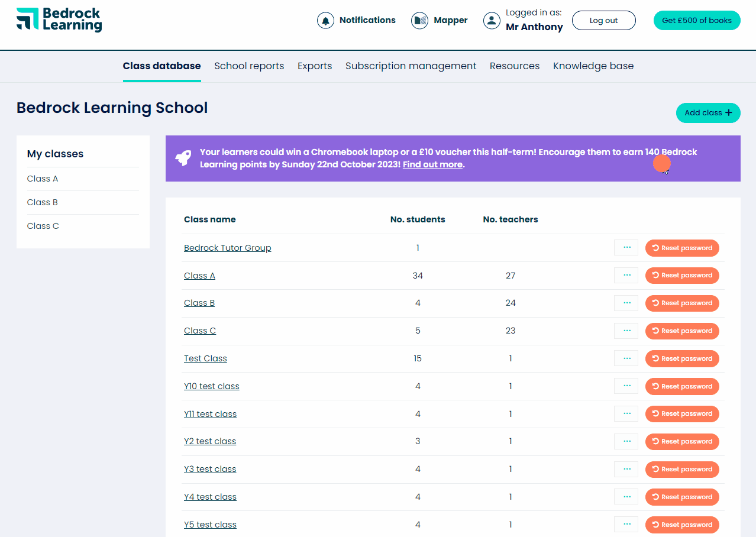Click the Find out more link
Screen dimensions: 756x537
pyautogui.click(x=432, y=164)
